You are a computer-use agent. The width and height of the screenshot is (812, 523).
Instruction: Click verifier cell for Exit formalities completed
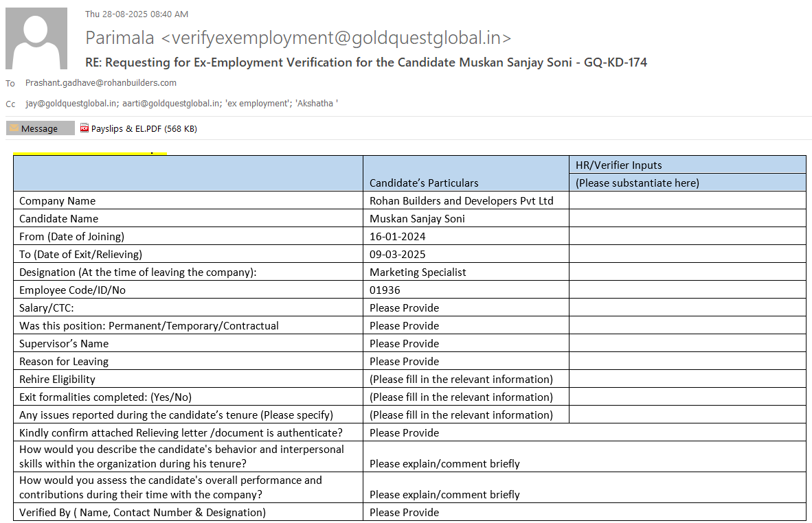(687, 397)
